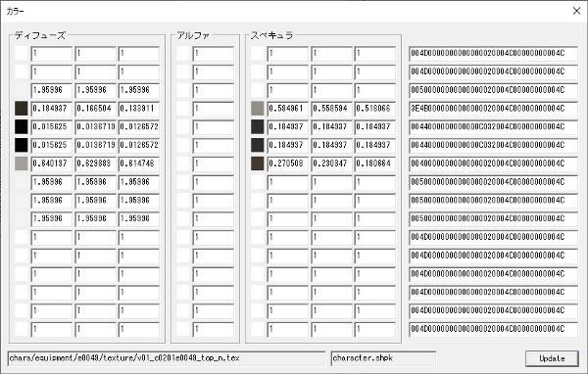Click the first black diffuse swatch for 0.015625
This screenshot has width=588, height=374.
22,126
